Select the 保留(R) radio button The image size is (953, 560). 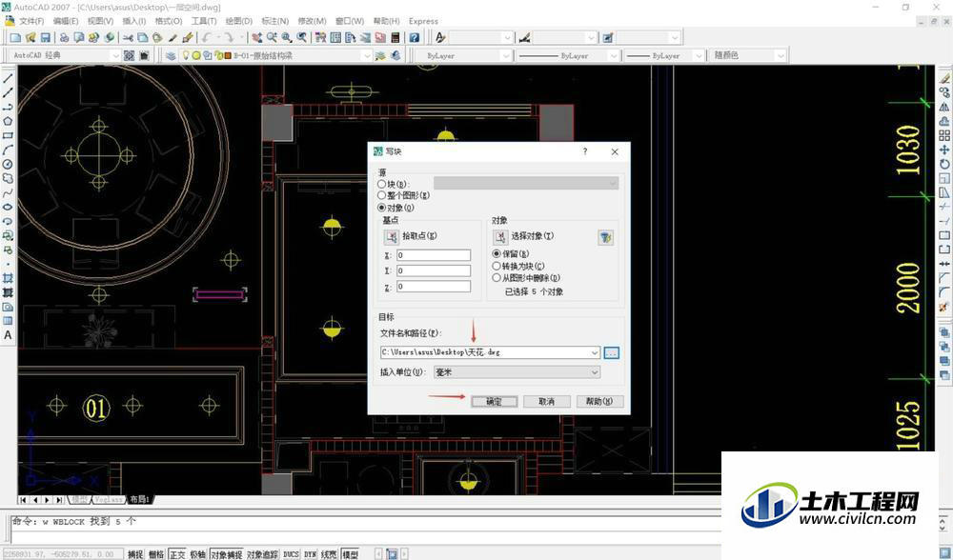coord(497,254)
